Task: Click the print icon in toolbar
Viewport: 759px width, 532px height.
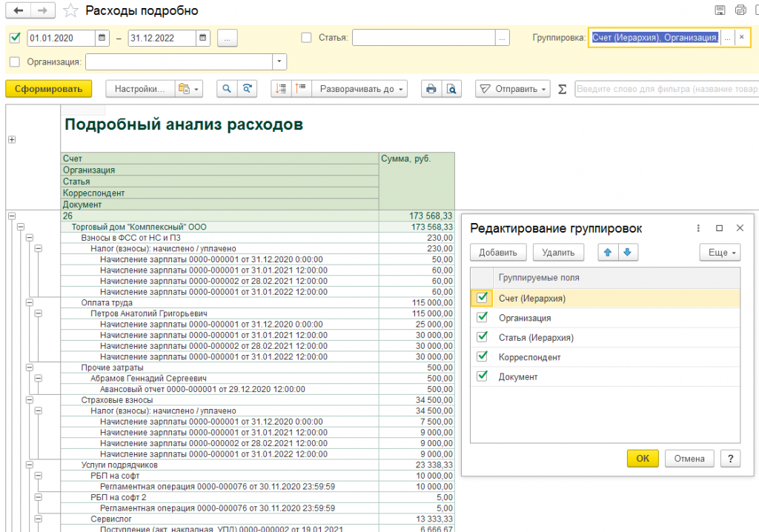Action: pyautogui.click(x=431, y=89)
